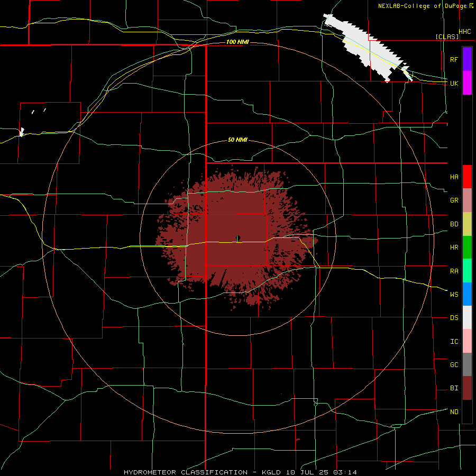Click the KGLD radar site identifier

(272, 472)
